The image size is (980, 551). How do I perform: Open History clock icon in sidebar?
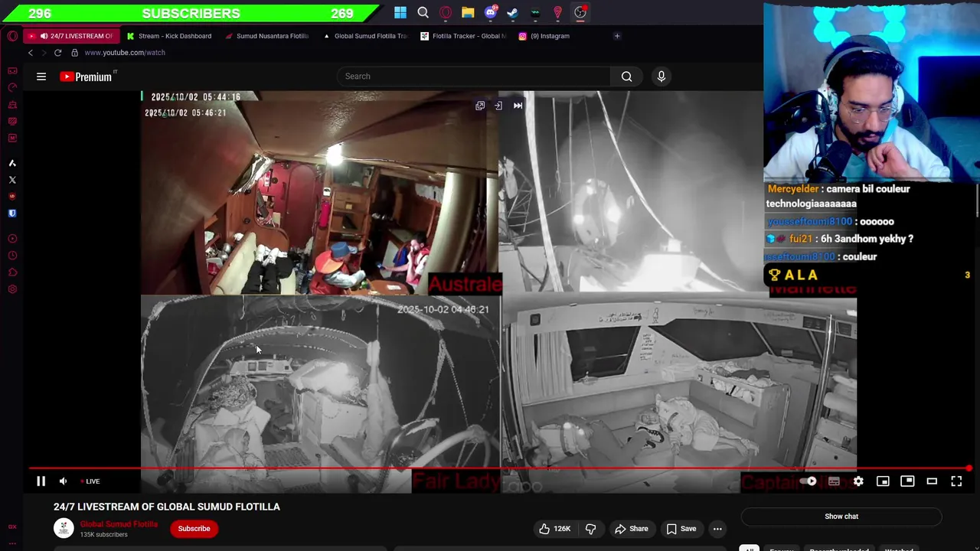click(x=12, y=256)
